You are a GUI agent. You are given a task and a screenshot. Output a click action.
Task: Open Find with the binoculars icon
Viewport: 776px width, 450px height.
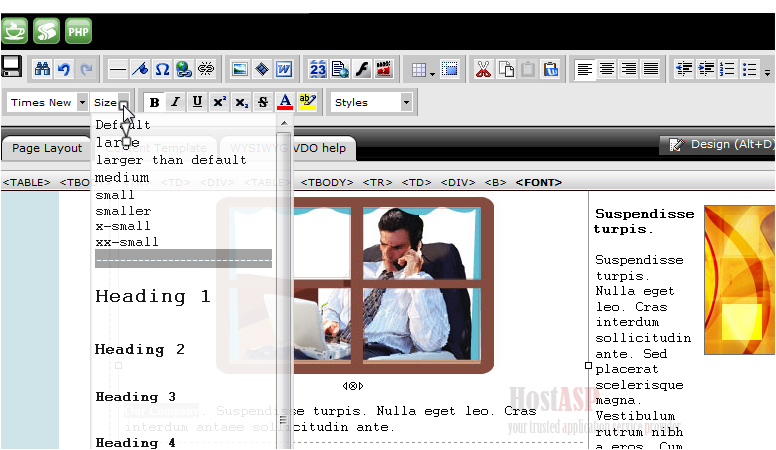(x=42, y=69)
